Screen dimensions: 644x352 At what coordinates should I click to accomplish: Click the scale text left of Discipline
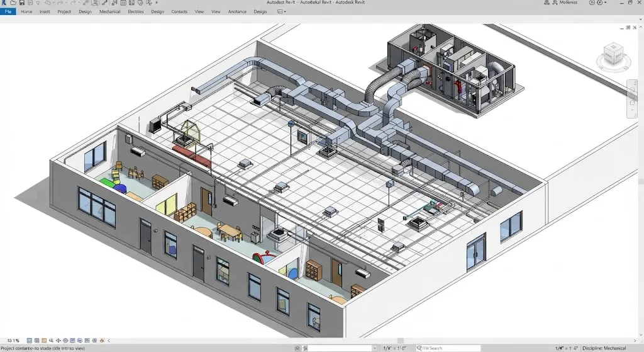[567, 348]
